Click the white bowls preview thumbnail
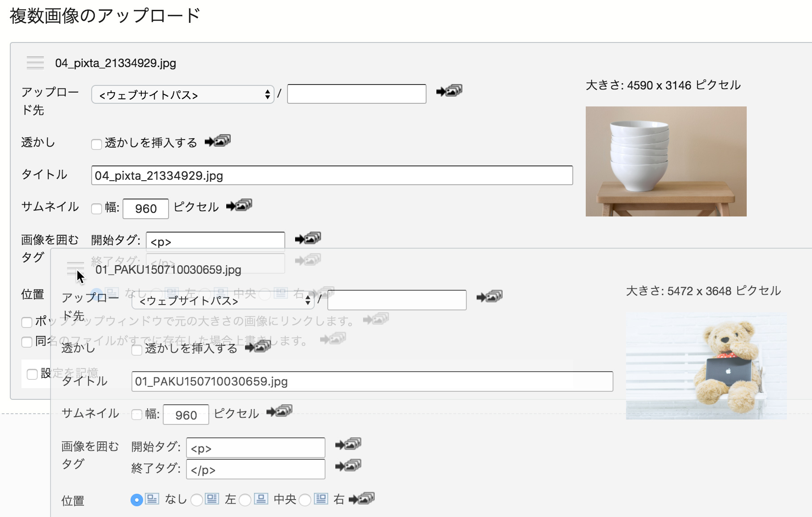 [x=666, y=161]
